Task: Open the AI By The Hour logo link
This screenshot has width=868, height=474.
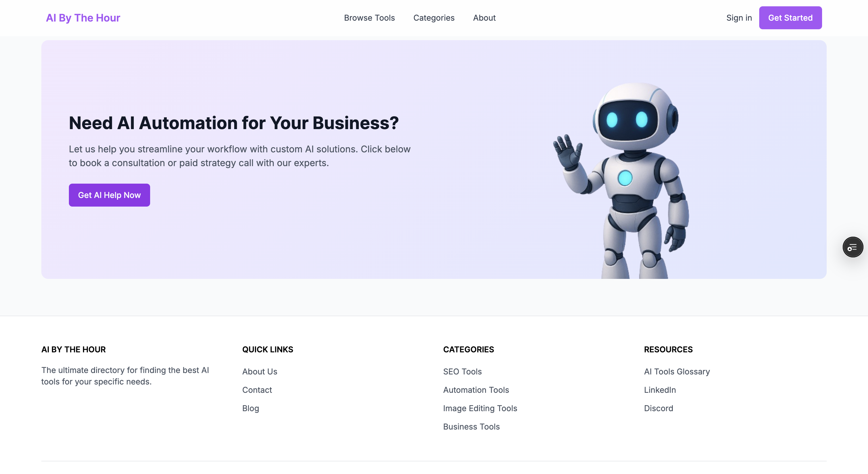Action: [x=83, y=18]
